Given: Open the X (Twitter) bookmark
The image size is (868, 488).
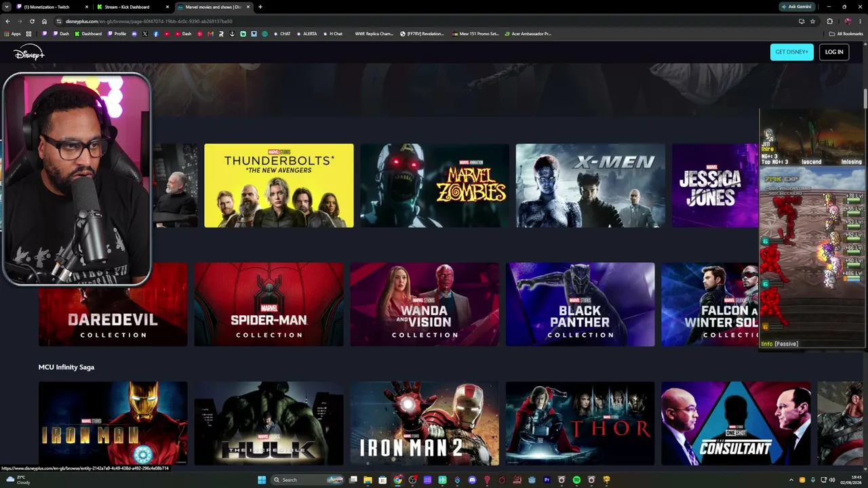Looking at the screenshot, I should pyautogui.click(x=145, y=34).
